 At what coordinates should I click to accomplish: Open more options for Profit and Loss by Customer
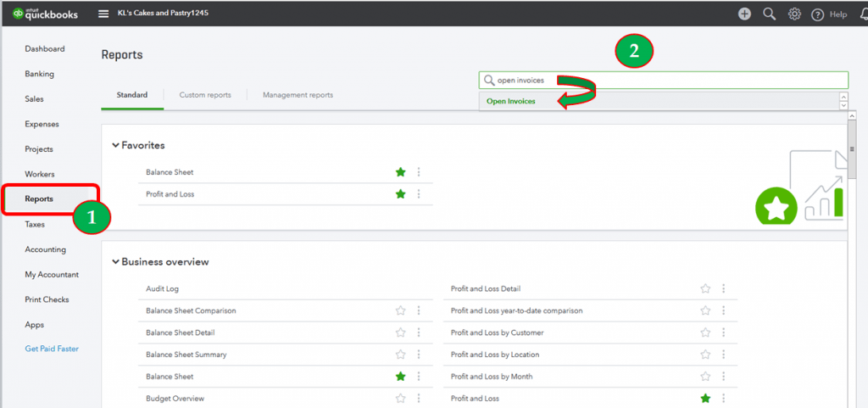(723, 333)
